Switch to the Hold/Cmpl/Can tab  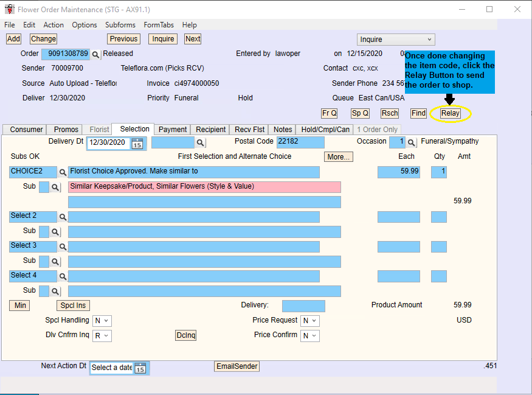[325, 130]
